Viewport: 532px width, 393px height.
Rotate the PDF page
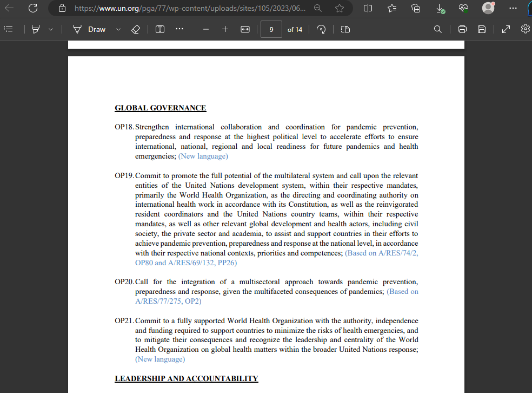pos(321,30)
